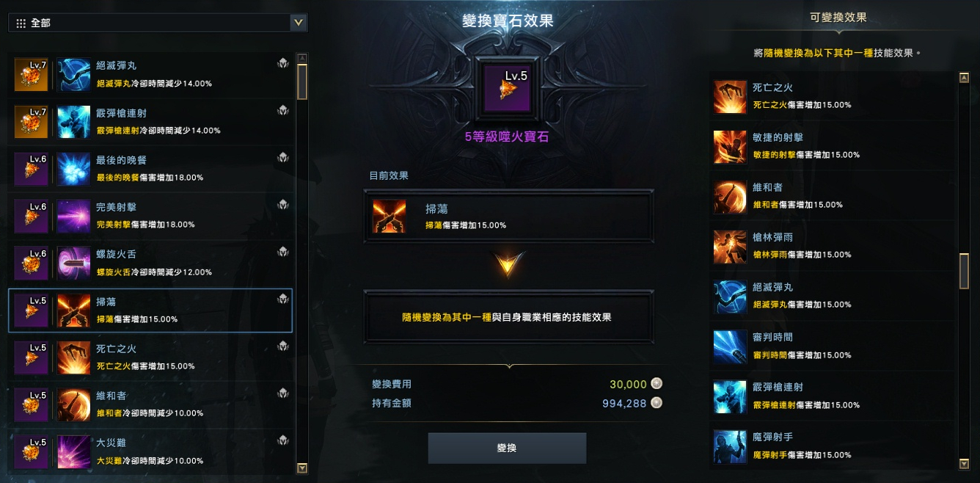This screenshot has width=980, height=483.
Task: Toggle the class emblem beside 霰彈槍連射 on the left
Action: click(x=282, y=110)
